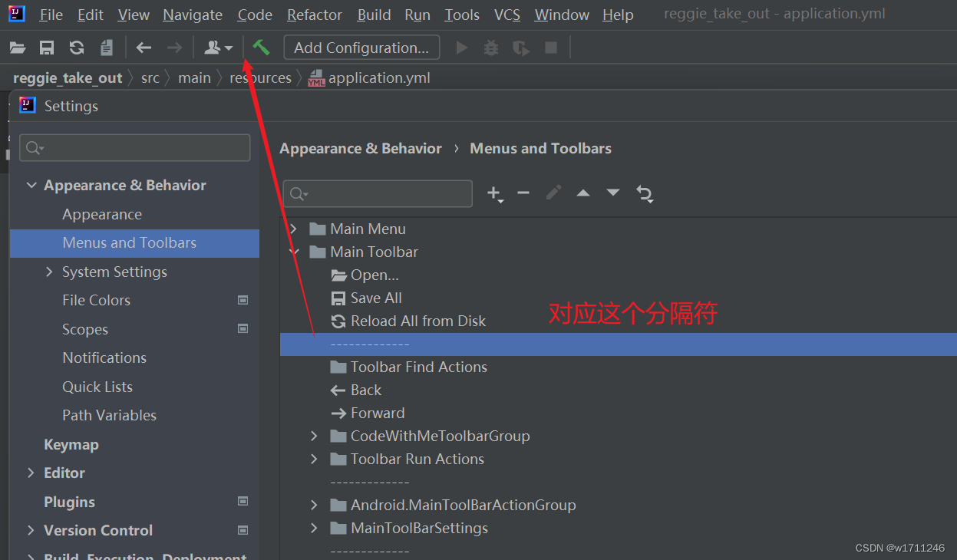This screenshot has width=957, height=560.
Task: Expand Main Menu tree node
Action: tap(293, 229)
